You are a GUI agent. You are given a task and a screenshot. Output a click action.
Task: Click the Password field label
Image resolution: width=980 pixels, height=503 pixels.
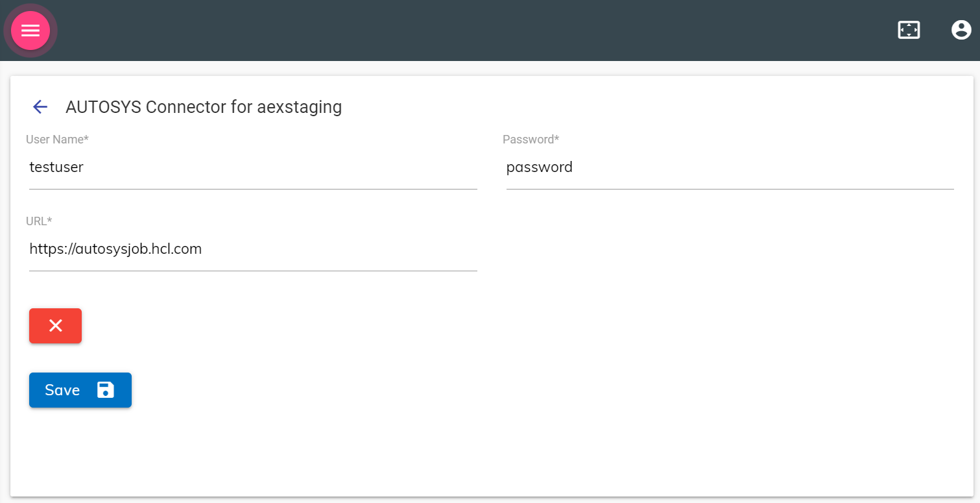tap(531, 139)
